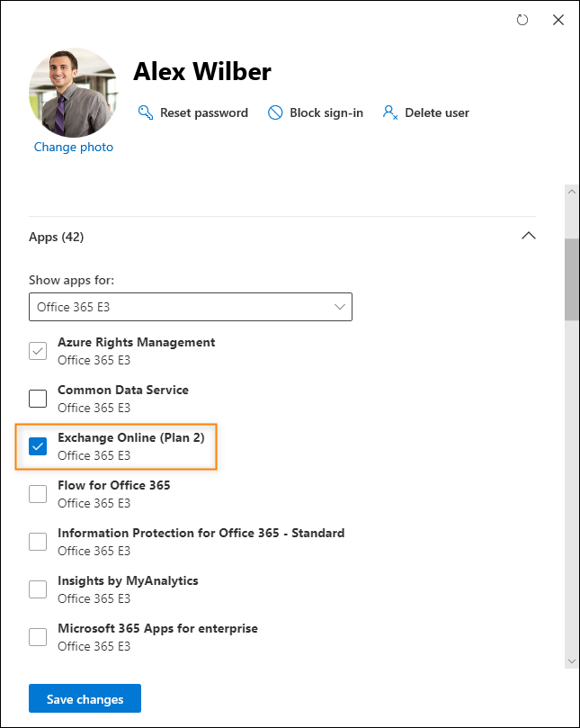This screenshot has height=728, width=580.
Task: Select Delete user
Action: (426, 112)
